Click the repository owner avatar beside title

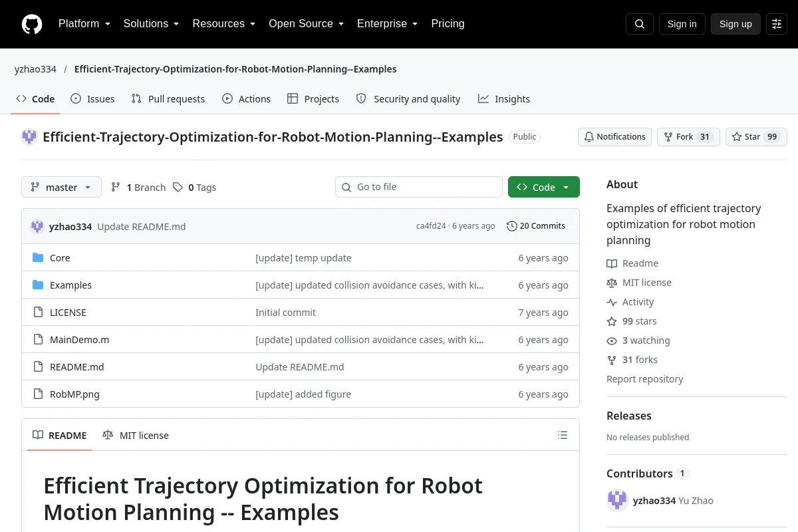(29, 137)
